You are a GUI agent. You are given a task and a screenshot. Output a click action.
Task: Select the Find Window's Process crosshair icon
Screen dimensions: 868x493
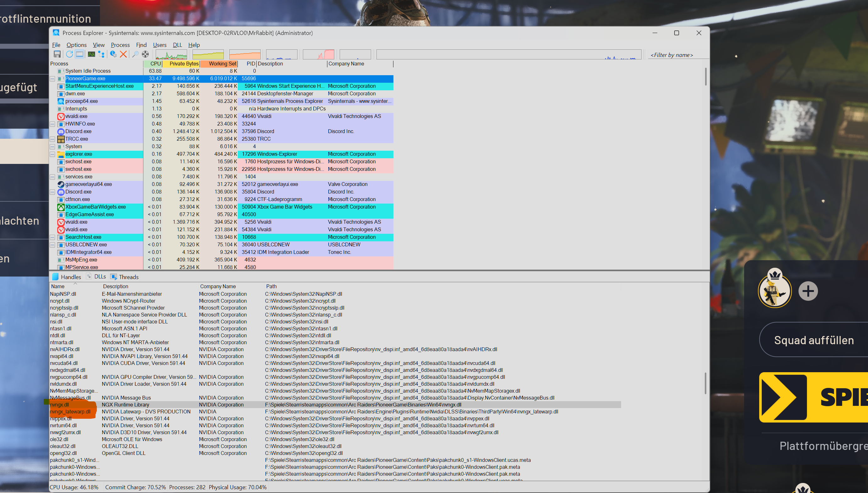[x=145, y=54]
